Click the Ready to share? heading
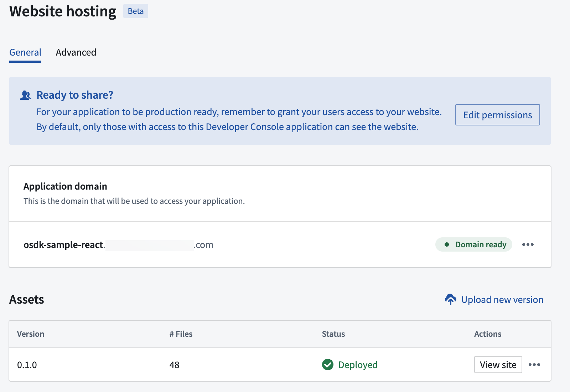 pyautogui.click(x=75, y=95)
